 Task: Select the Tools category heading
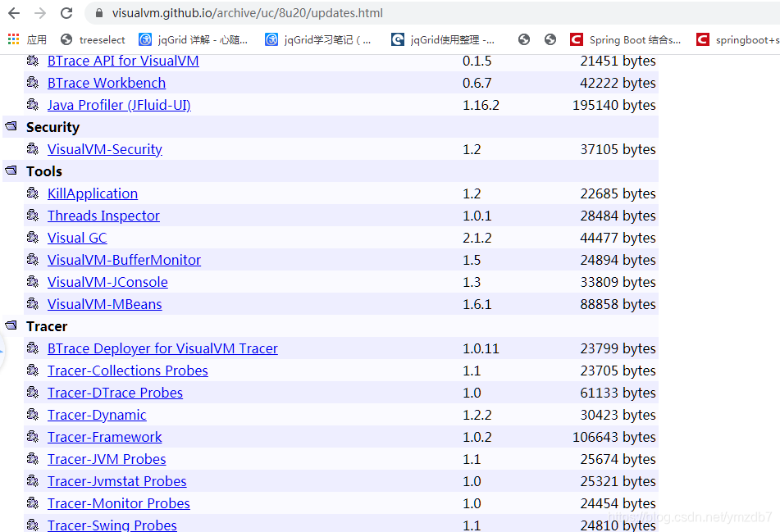click(x=44, y=171)
